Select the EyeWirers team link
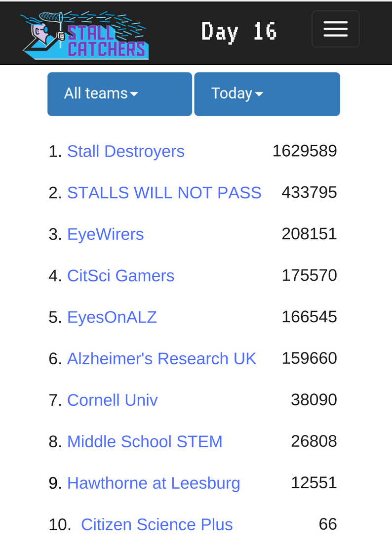 (105, 234)
